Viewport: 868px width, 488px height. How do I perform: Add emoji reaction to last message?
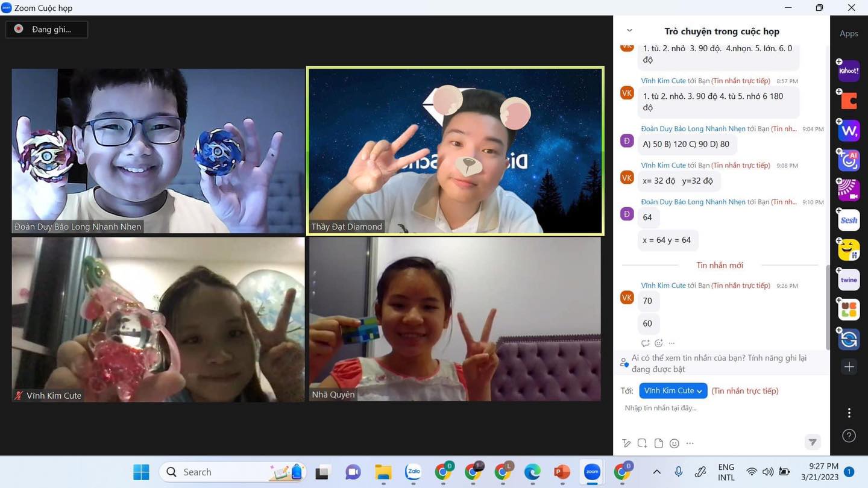[658, 343]
